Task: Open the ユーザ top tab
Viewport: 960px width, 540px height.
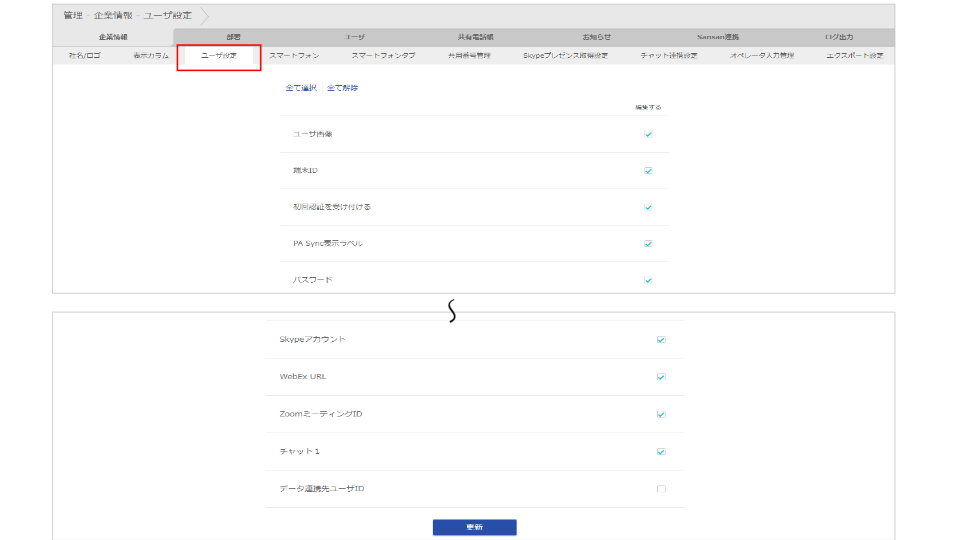Action: pyautogui.click(x=354, y=37)
